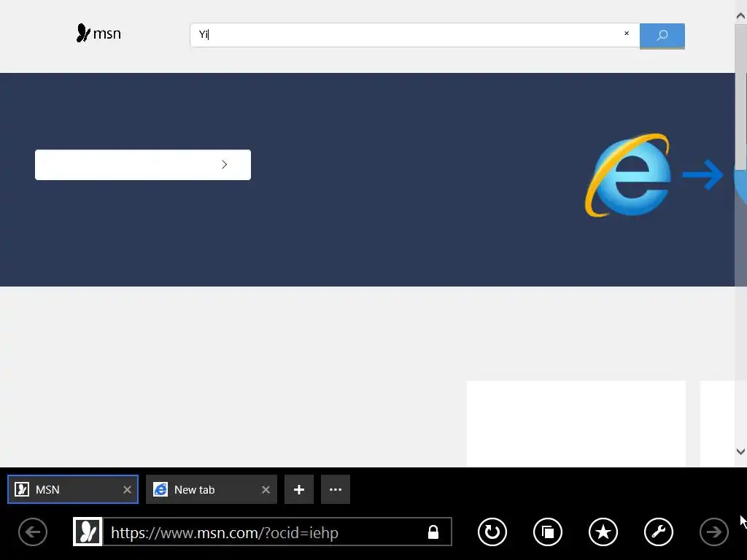
Task: Close the New tab tab
Action: coord(266,489)
